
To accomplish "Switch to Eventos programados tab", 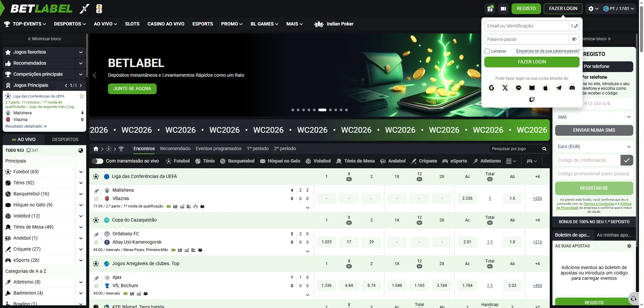I will click(x=218, y=148).
